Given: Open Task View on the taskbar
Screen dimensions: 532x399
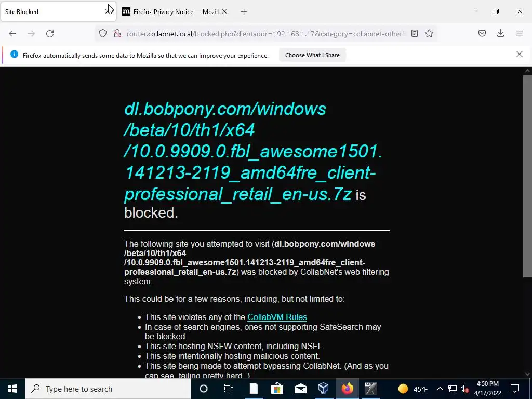Looking at the screenshot, I should [229, 389].
